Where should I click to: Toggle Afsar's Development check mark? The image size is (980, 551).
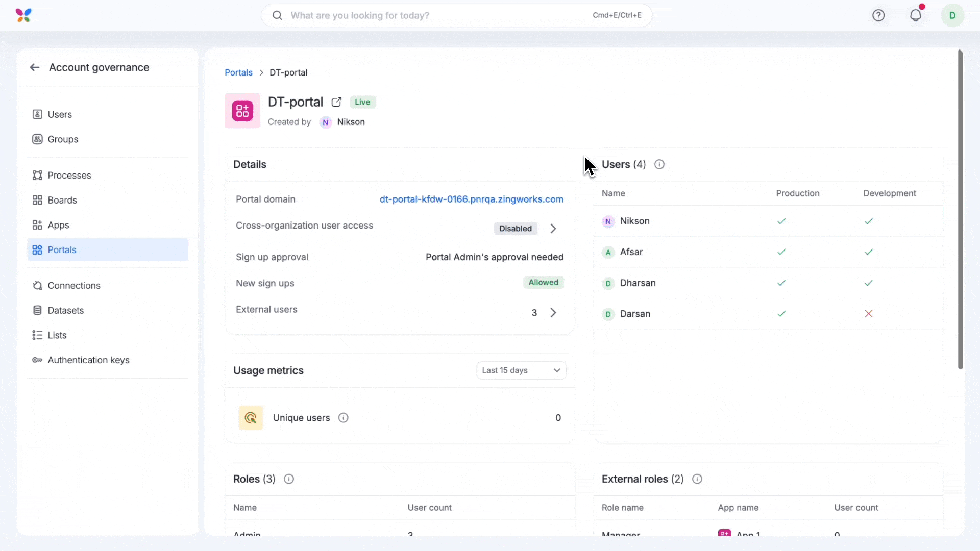tap(868, 252)
